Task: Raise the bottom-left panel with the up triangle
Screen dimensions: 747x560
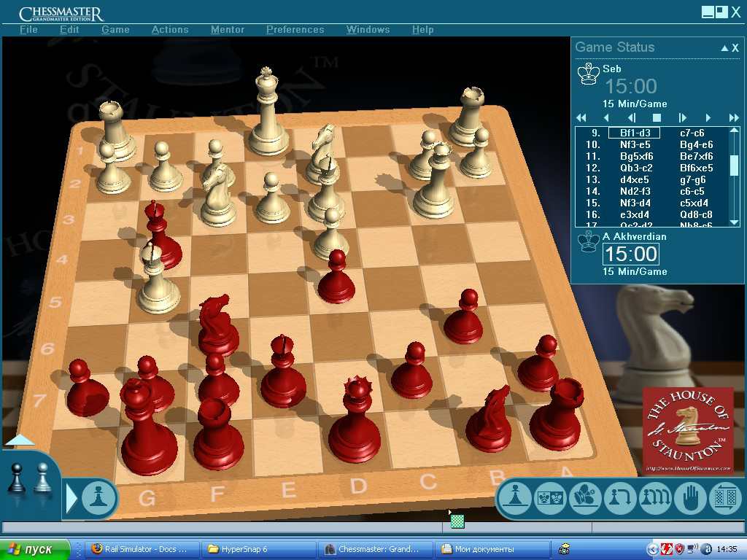Action: 20,440
